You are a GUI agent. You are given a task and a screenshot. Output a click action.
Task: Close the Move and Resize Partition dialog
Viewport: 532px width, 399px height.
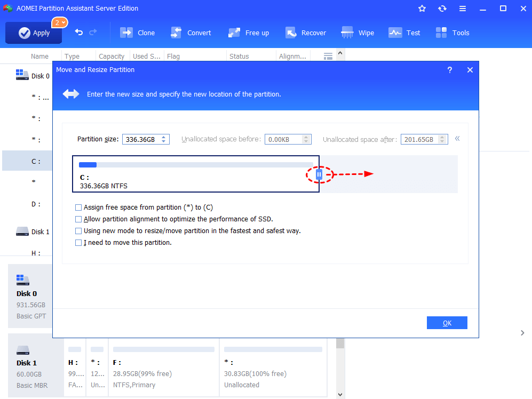pyautogui.click(x=470, y=70)
